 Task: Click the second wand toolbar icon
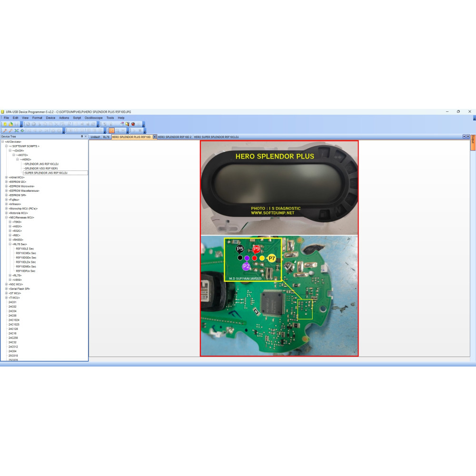point(10,130)
